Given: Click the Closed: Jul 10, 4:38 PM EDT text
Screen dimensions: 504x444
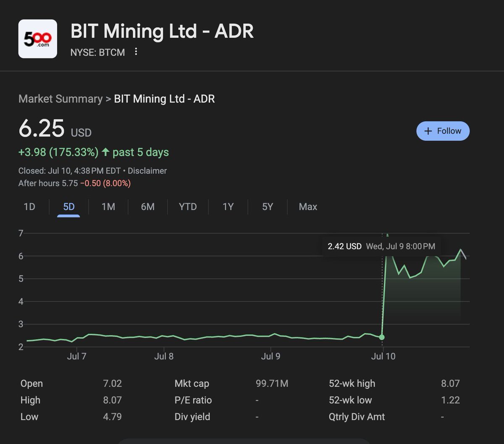Looking at the screenshot, I should point(69,171).
